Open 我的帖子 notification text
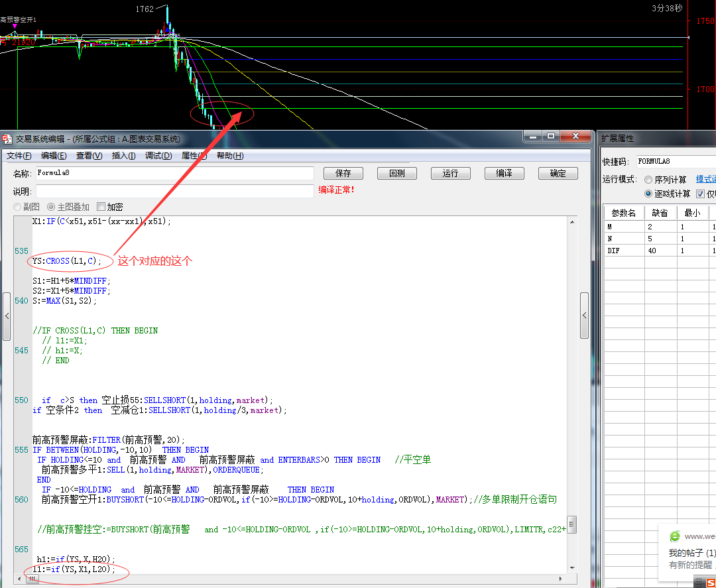 click(691, 553)
